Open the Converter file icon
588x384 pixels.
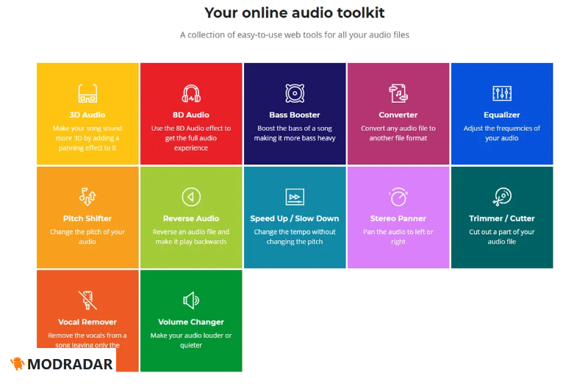coord(398,94)
